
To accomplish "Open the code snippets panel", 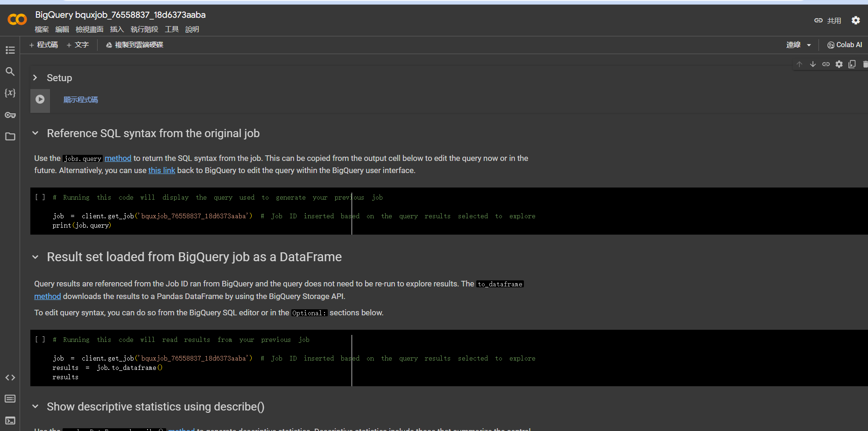I will tap(10, 377).
